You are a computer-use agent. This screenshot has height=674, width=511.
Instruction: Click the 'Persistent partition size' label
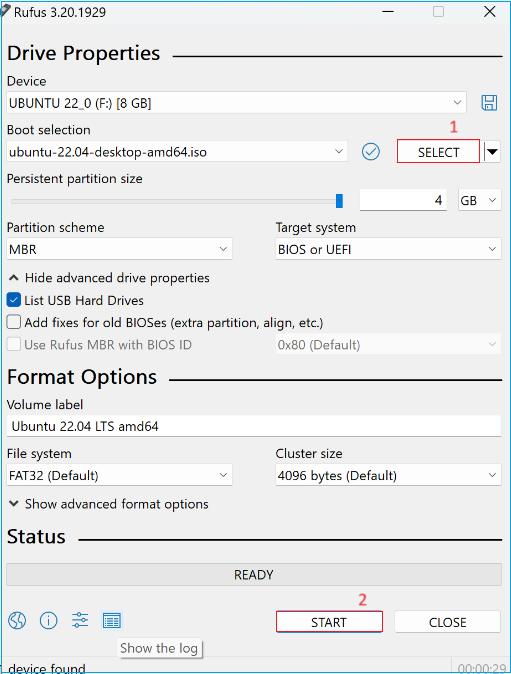(74, 179)
